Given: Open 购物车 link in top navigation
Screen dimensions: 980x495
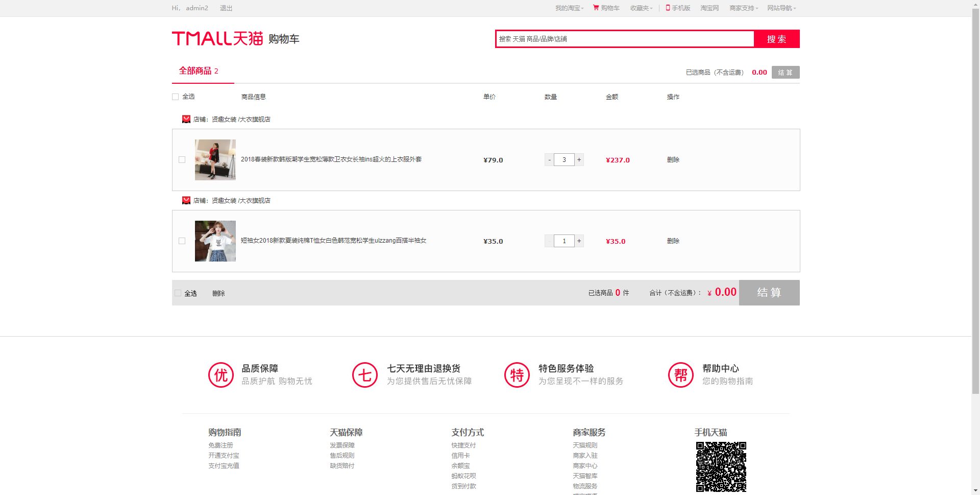Looking at the screenshot, I should click(610, 8).
